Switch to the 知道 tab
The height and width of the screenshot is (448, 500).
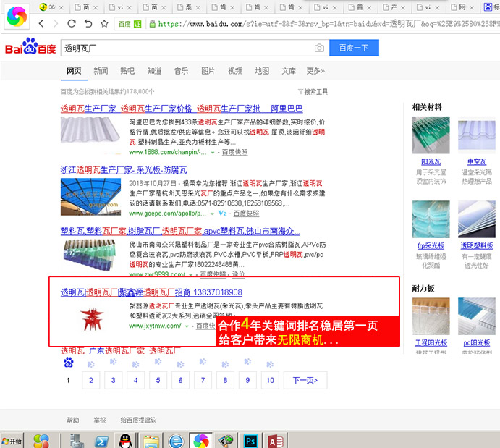pos(154,71)
